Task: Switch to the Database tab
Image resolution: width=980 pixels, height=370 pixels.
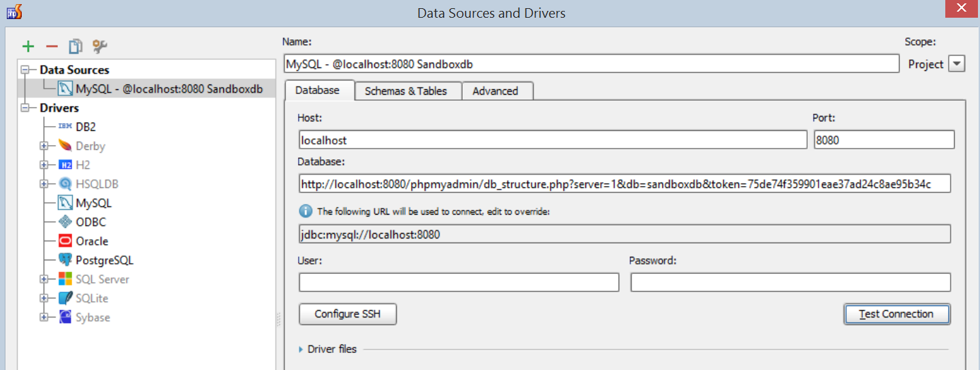Action: pyautogui.click(x=318, y=90)
